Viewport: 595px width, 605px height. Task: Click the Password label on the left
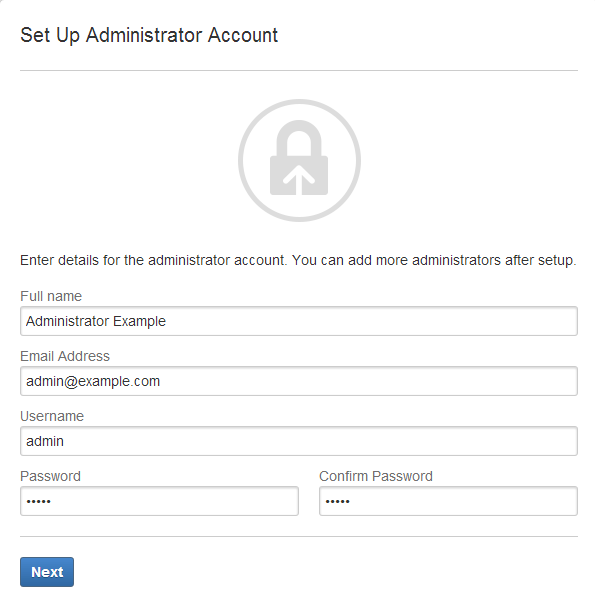(50, 476)
